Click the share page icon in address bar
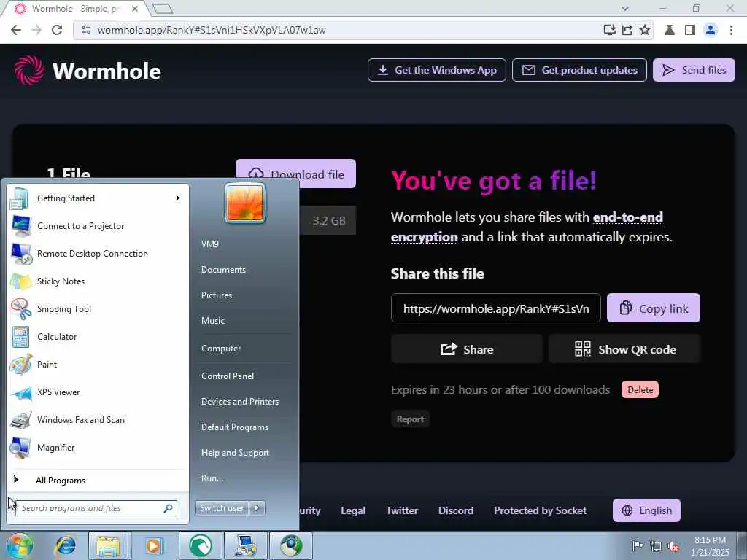 click(627, 30)
